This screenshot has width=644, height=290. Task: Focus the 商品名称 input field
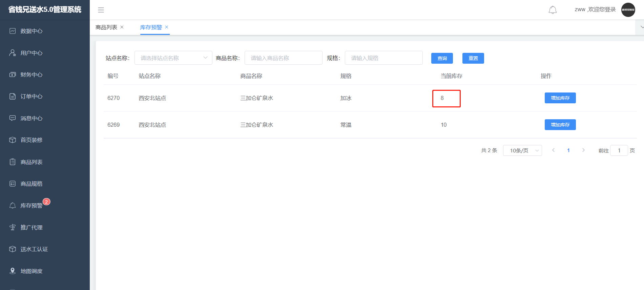[x=283, y=58]
